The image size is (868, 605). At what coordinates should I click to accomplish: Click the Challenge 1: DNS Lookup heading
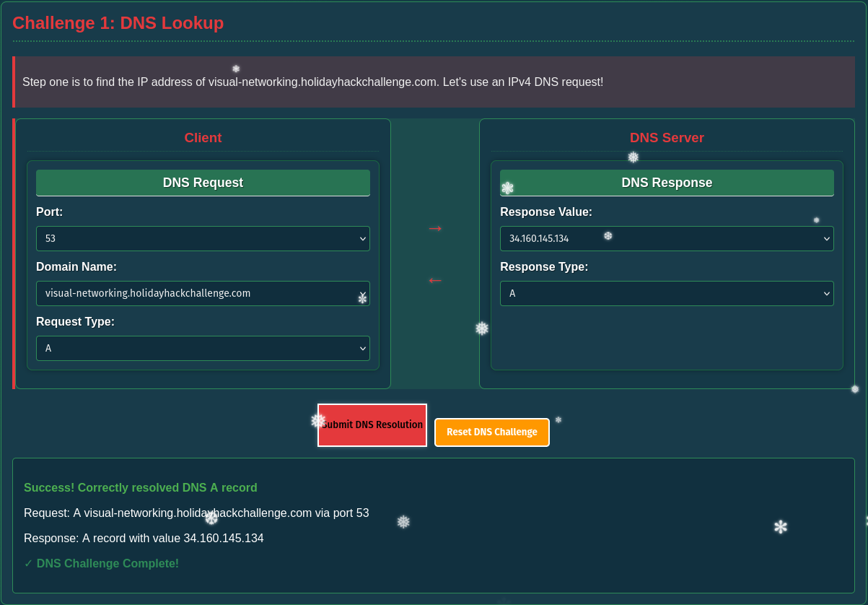(118, 22)
